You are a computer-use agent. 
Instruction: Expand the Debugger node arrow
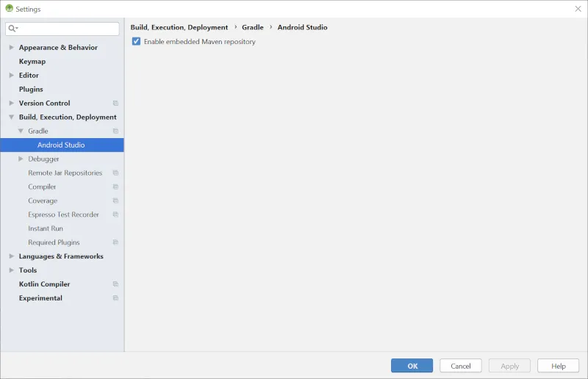[21, 159]
